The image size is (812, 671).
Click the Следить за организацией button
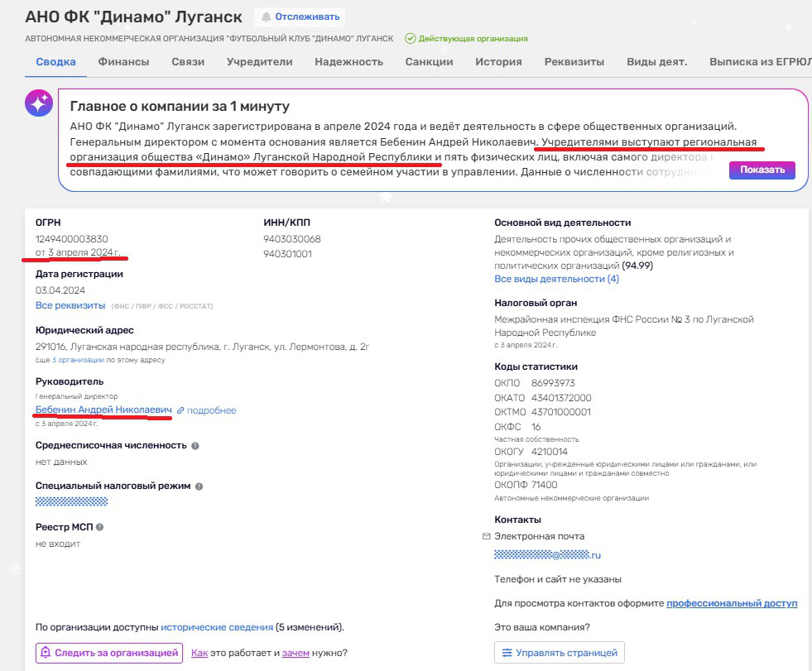[109, 653]
